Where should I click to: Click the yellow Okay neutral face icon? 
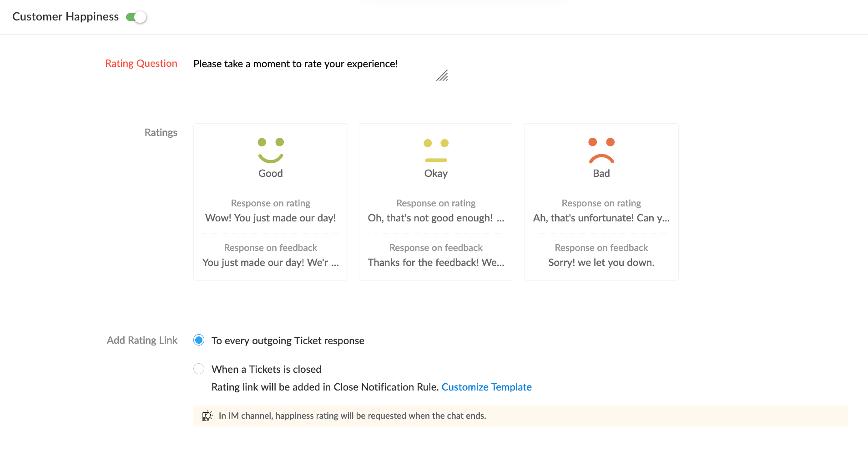pyautogui.click(x=436, y=150)
